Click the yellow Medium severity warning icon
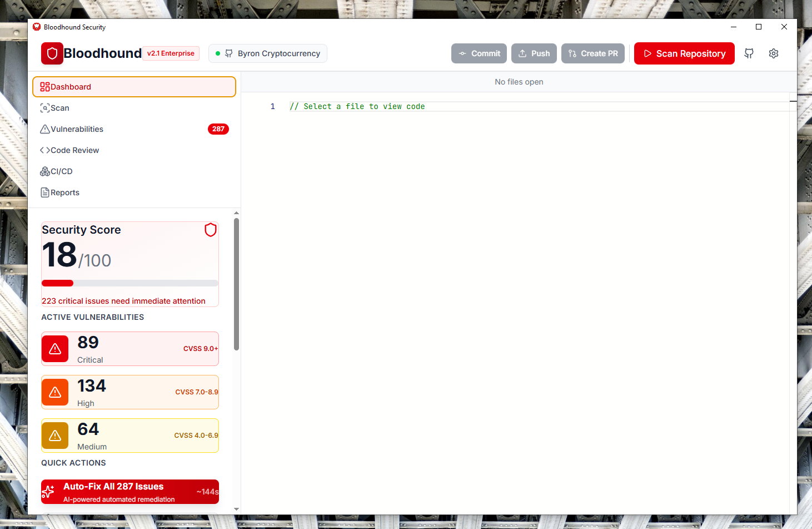 [55, 436]
